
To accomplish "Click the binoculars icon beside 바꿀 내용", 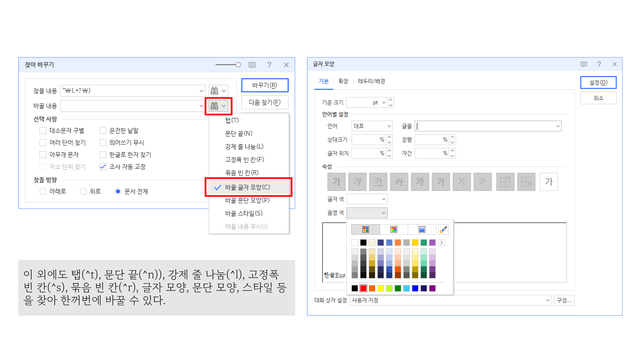I will click(x=214, y=106).
